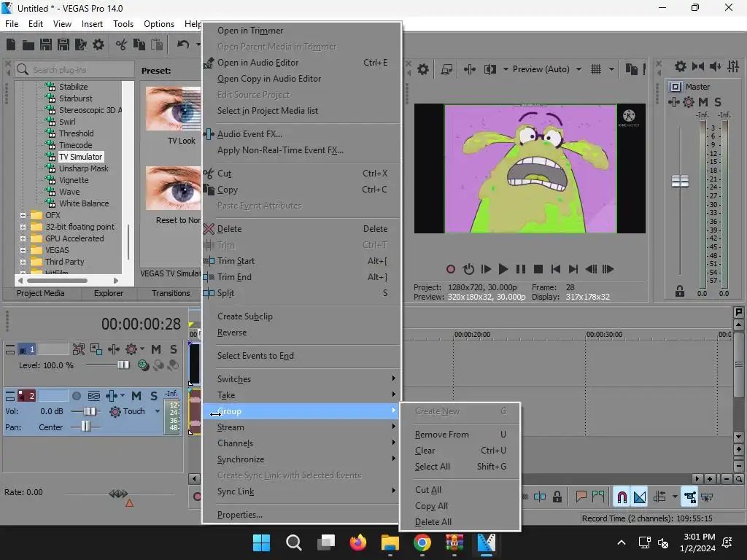Open the Switches submenu
The width and height of the screenshot is (747, 560).
[x=303, y=379]
